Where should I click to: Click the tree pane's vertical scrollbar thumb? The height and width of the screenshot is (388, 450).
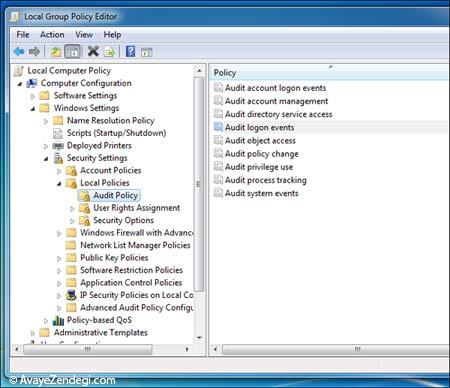tap(199, 184)
